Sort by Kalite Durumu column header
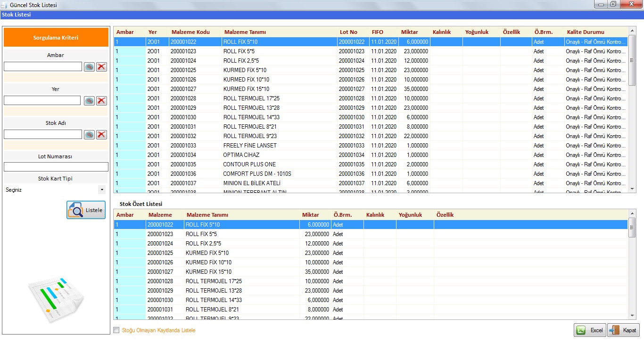Screen dimensions: 644x343 (x=586, y=32)
